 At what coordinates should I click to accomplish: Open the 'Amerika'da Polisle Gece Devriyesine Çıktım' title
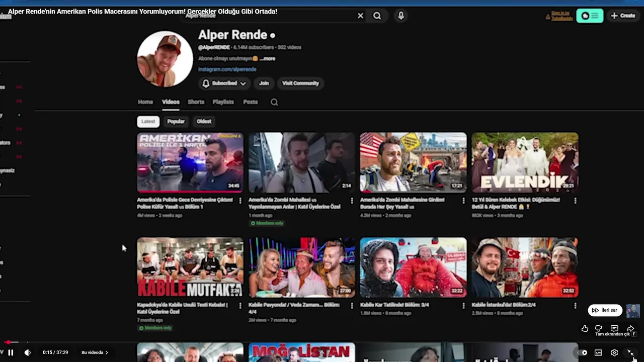[x=185, y=203]
